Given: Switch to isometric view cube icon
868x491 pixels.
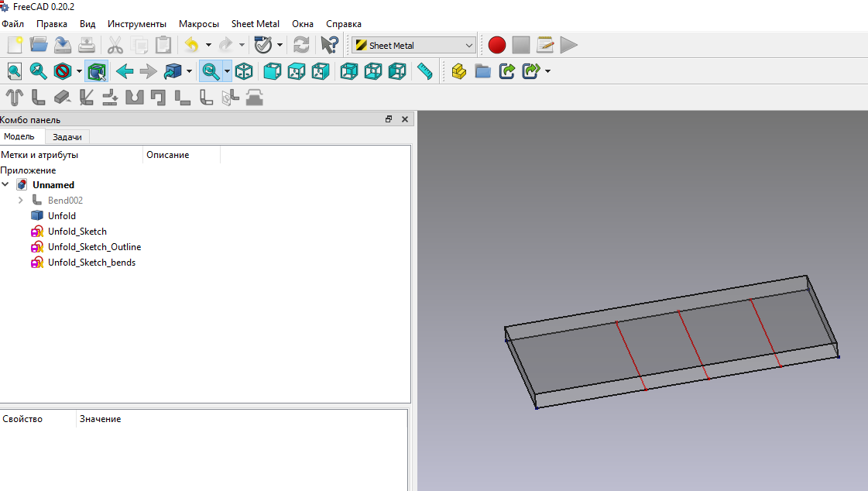Looking at the screenshot, I should [x=244, y=72].
